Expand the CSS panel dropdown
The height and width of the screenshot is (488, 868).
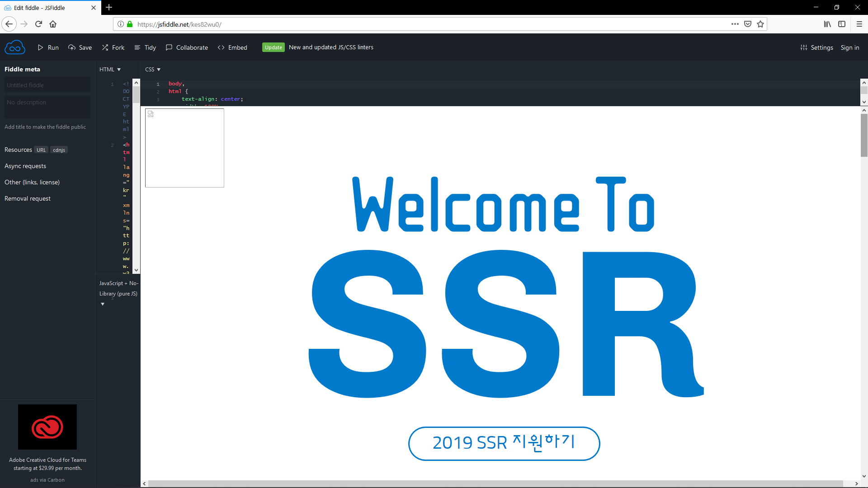[x=153, y=69]
